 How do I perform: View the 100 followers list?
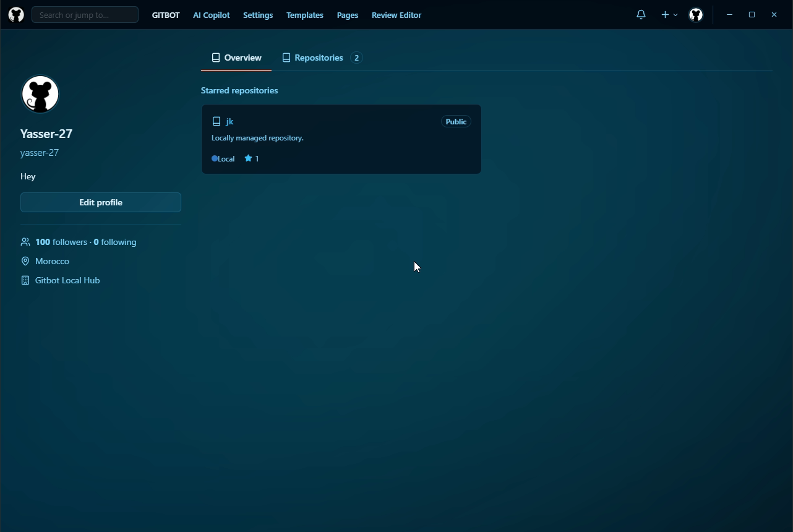point(61,242)
